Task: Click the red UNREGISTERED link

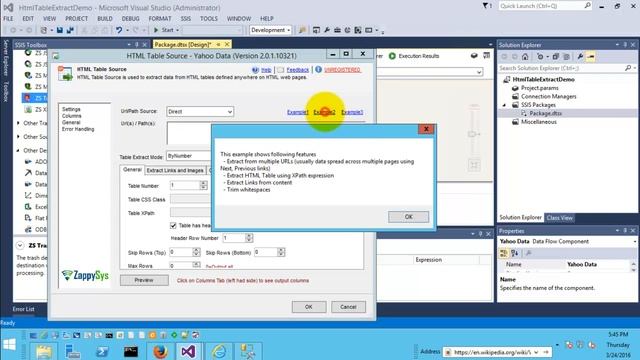Action: tap(342, 70)
